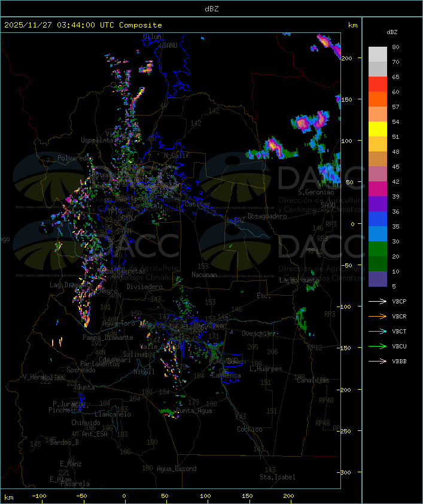
Task: Click the Sta.Isabel map label
Action: coord(277,477)
